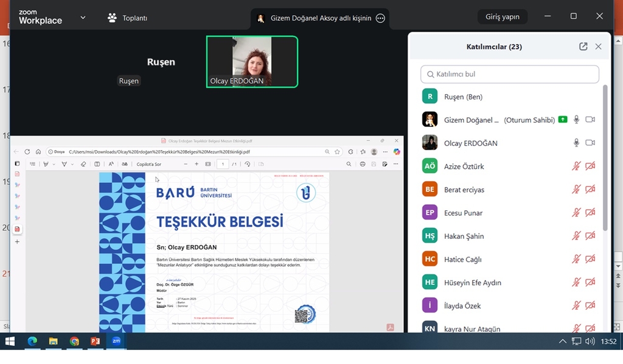Image resolution: width=623 pixels, height=364 pixels.
Task: Pop out the participants panel
Action: pyautogui.click(x=583, y=47)
